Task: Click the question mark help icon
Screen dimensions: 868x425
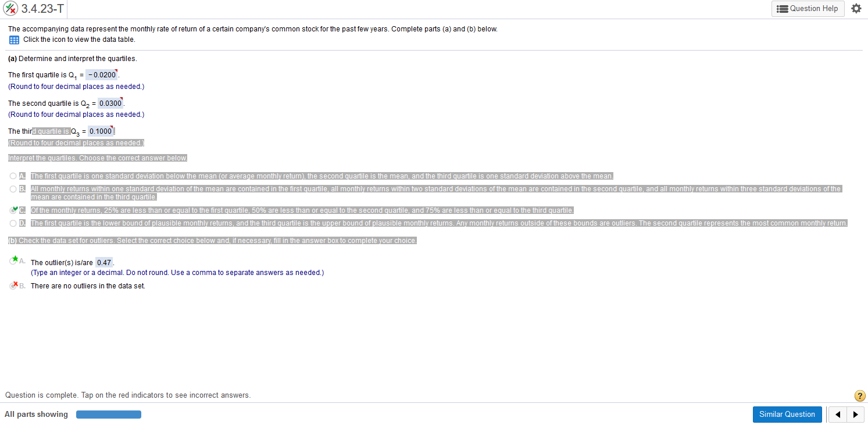Action: pyautogui.click(x=860, y=395)
